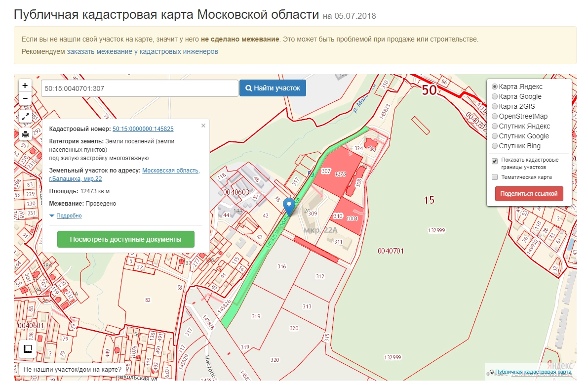Choose Спутник Bing satellite layer
The height and width of the screenshot is (386, 588).
click(x=495, y=146)
